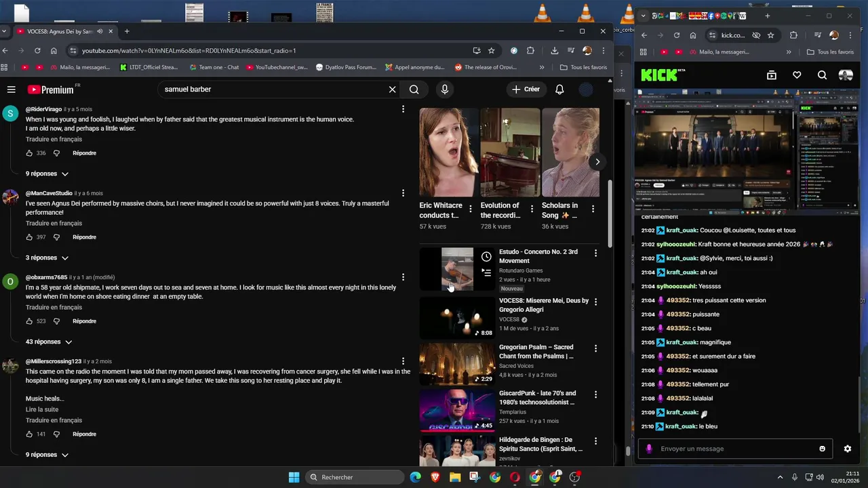Dislike the comment by @ManCaveStudio
This screenshot has height=488, width=868.
tap(56, 237)
